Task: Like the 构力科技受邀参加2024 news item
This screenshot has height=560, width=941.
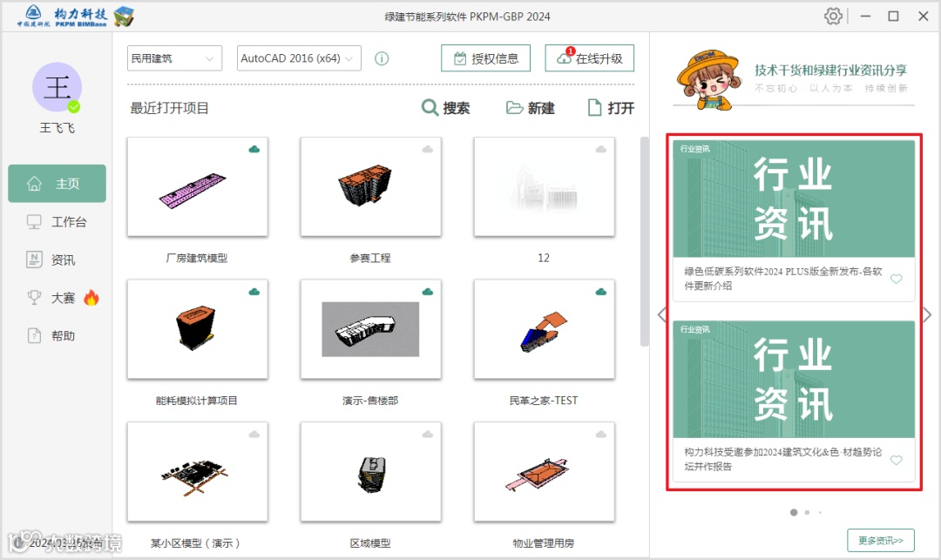Action: (896, 460)
